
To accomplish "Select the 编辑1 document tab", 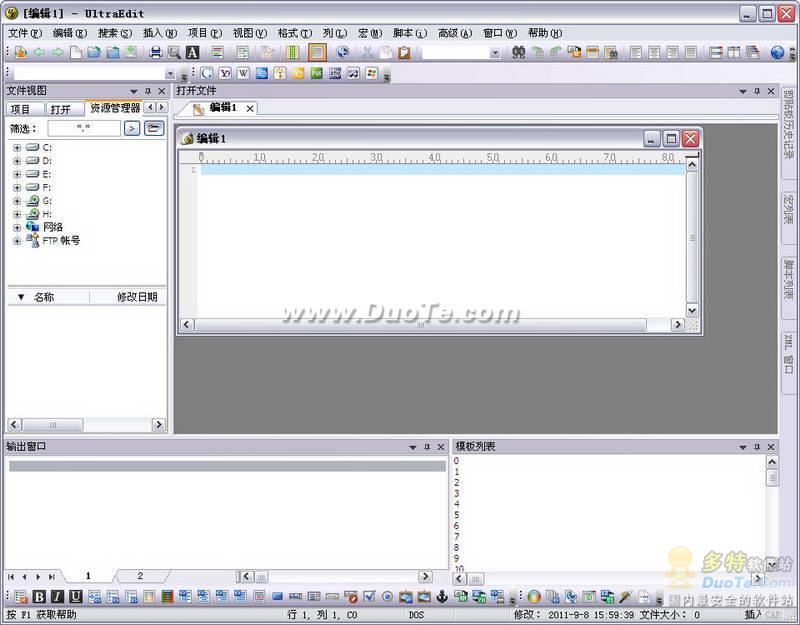I will [223, 108].
